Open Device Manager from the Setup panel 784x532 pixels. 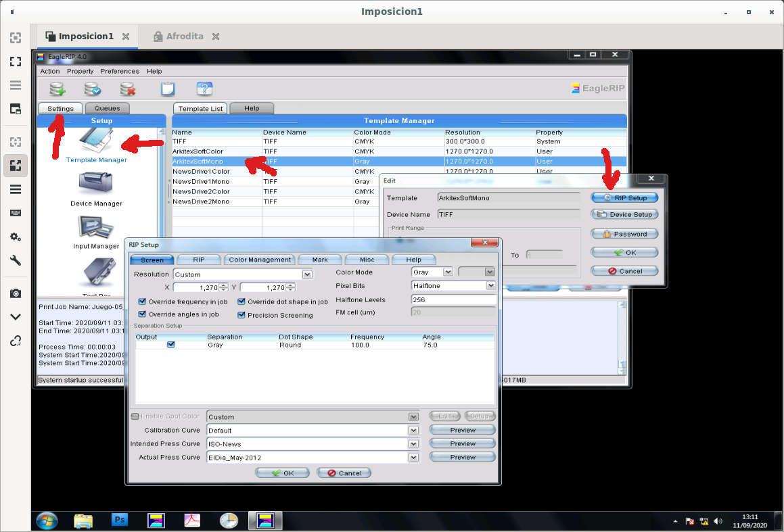96,189
